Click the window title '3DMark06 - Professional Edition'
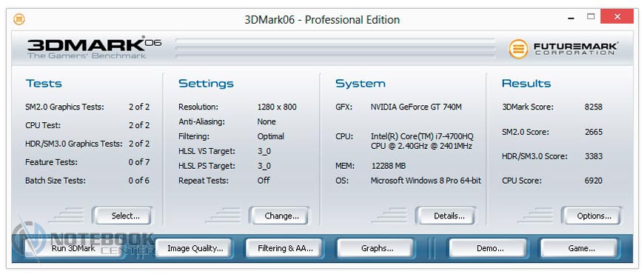Image resolution: width=644 pixels, height=274 pixels. tap(322, 19)
